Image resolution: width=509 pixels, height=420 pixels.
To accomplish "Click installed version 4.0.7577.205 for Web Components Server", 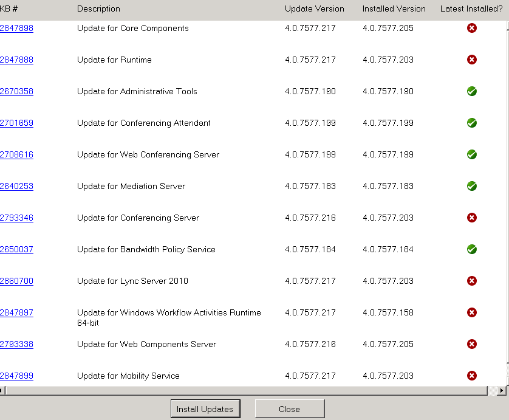I will point(388,344).
